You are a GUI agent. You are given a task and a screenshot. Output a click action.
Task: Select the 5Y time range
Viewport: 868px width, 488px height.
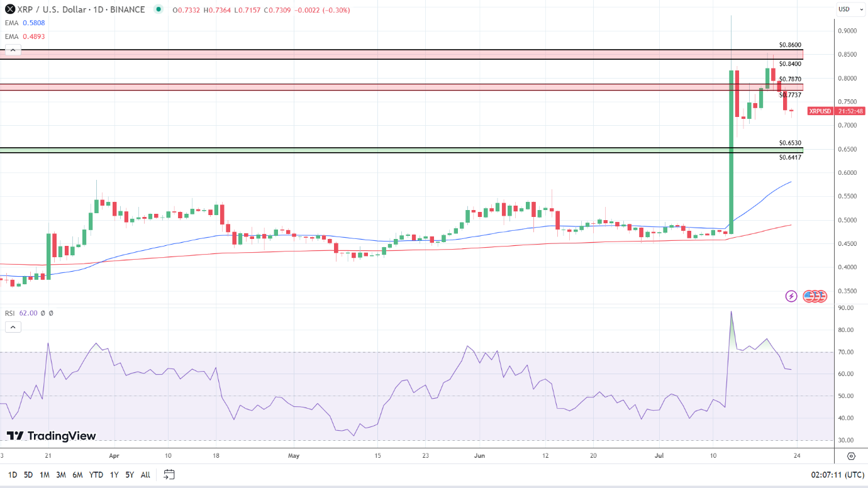point(130,475)
